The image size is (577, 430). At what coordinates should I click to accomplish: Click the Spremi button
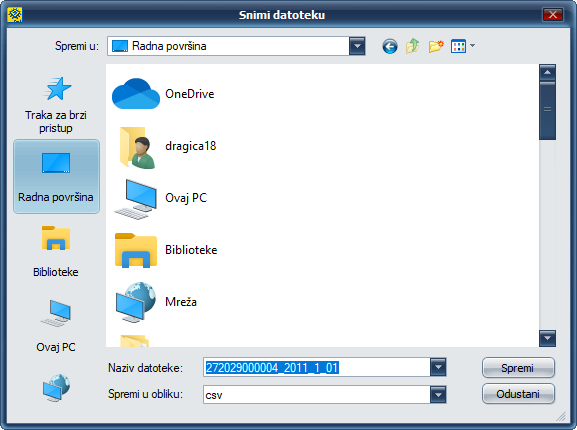pos(518,368)
